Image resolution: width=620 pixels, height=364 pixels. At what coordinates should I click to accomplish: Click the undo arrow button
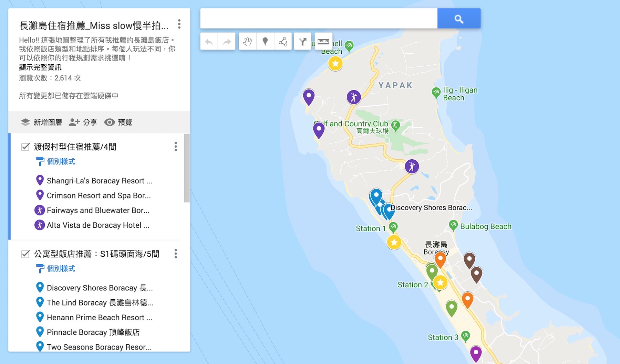pyautogui.click(x=209, y=42)
